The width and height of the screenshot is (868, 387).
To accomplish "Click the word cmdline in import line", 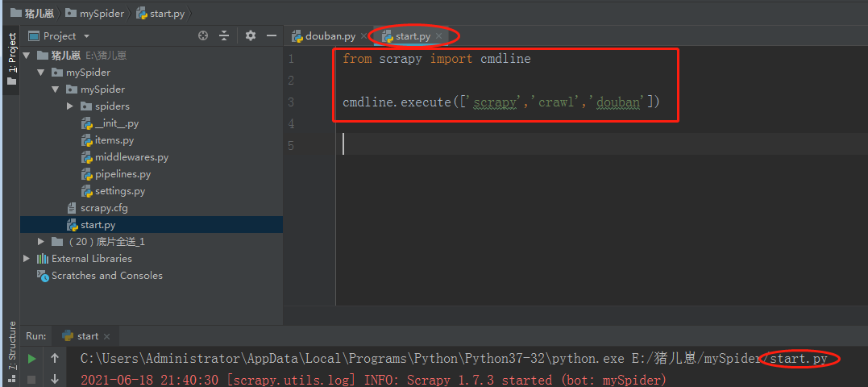I will point(505,59).
